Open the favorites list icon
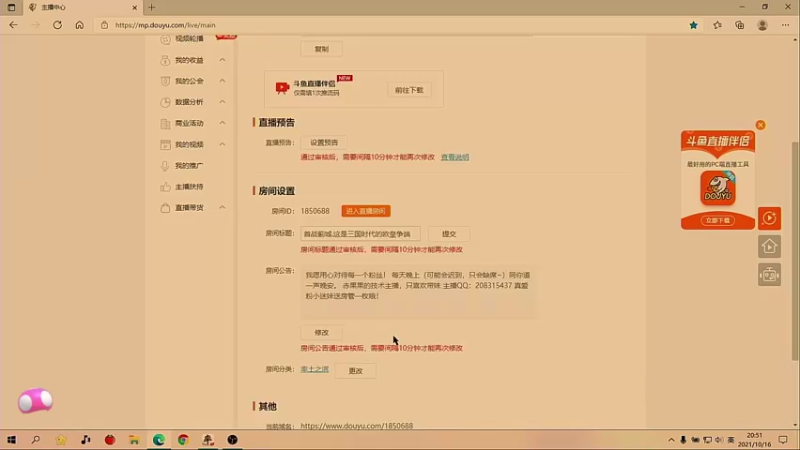This screenshot has width=800, height=450. (717, 25)
